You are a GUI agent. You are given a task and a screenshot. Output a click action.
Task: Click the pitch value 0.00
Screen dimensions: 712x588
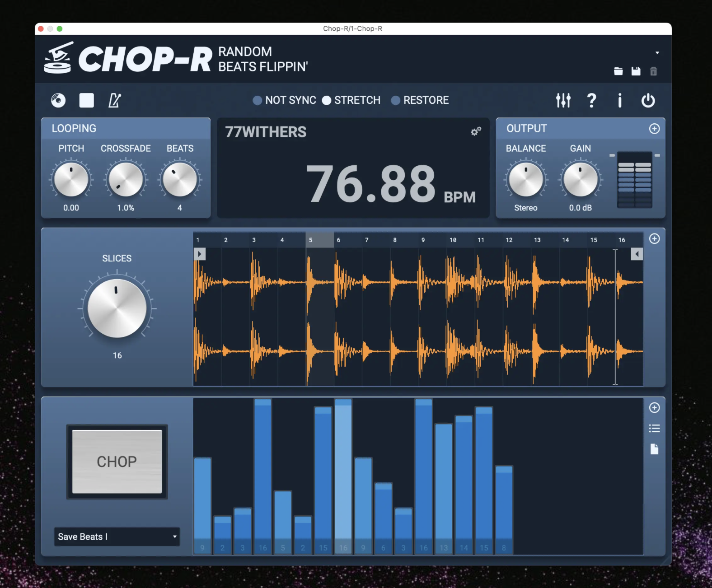pos(71,208)
